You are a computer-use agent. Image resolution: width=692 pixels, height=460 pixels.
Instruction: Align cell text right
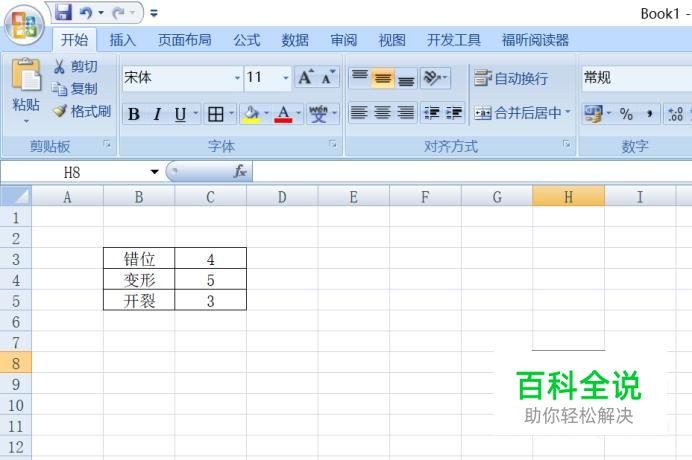pos(406,113)
